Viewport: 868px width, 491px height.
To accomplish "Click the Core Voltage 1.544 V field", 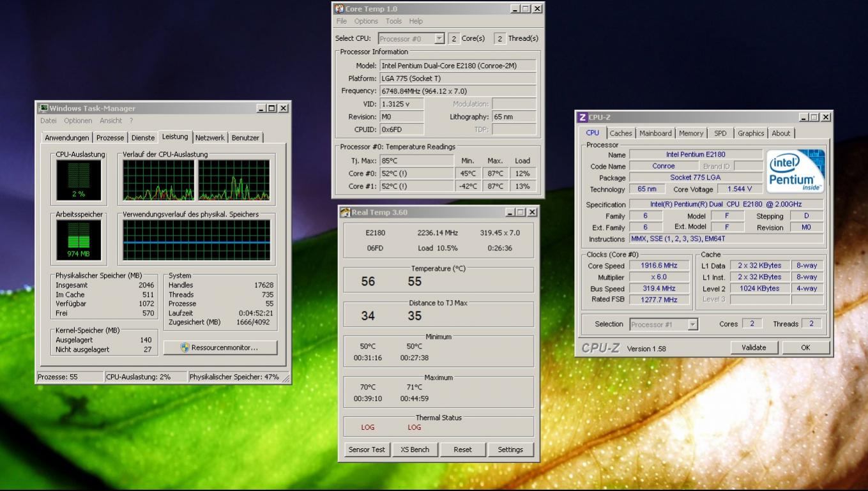I will coord(740,189).
